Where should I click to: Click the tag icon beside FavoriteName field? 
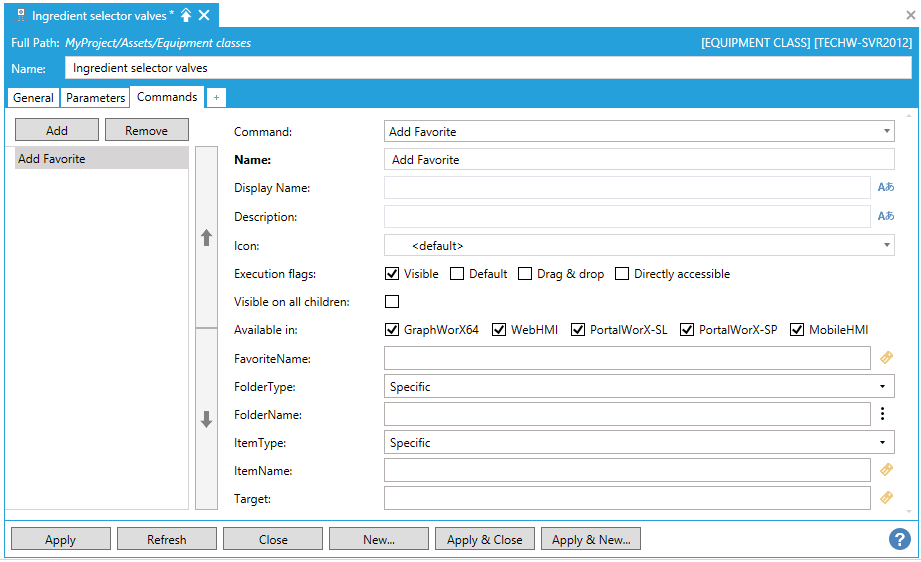coord(885,358)
